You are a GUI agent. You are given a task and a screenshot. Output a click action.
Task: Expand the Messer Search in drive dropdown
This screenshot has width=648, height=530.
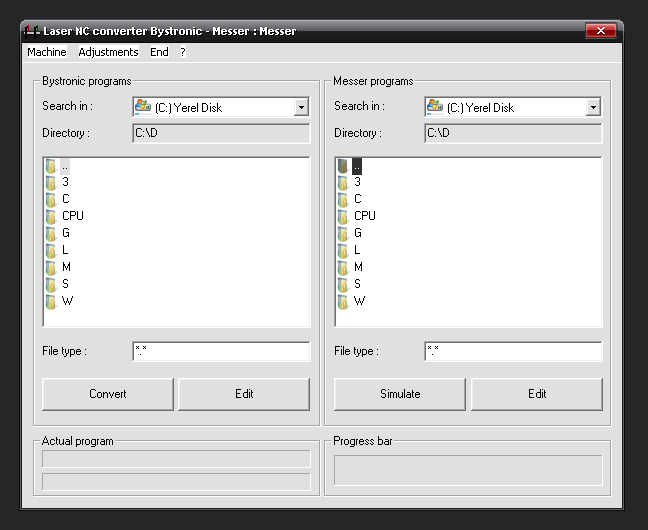point(593,107)
